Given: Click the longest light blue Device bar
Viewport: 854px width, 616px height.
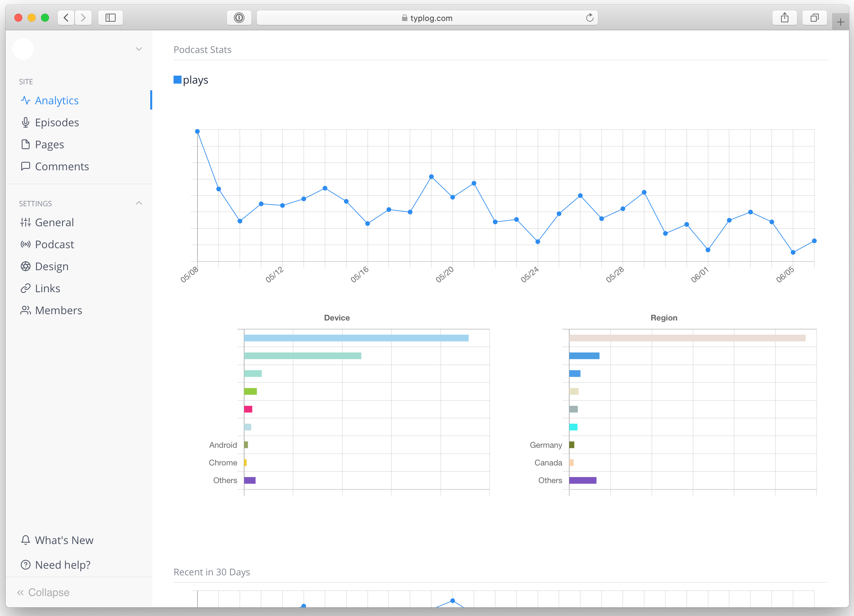Looking at the screenshot, I should tap(356, 338).
